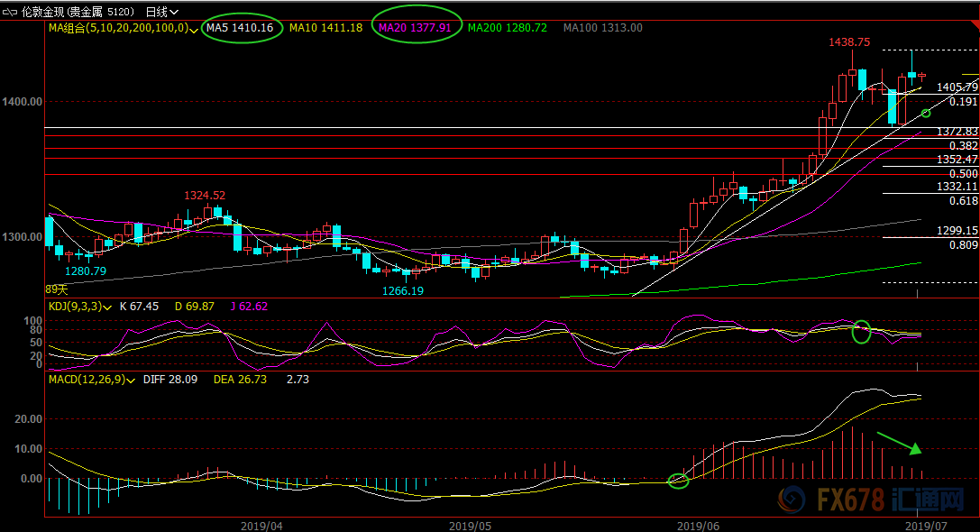Click the KDJ axis value 50
The width and height of the screenshot is (980, 532).
point(36,343)
